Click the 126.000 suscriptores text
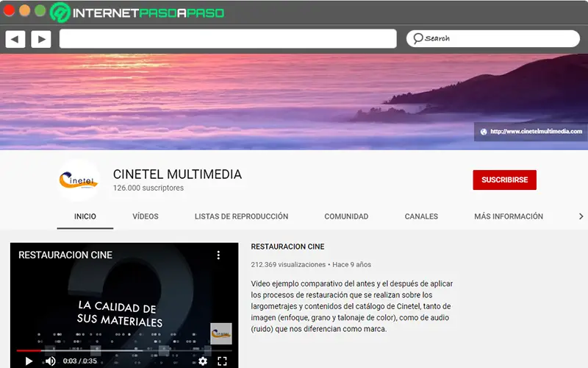588x368 pixels. click(x=148, y=188)
